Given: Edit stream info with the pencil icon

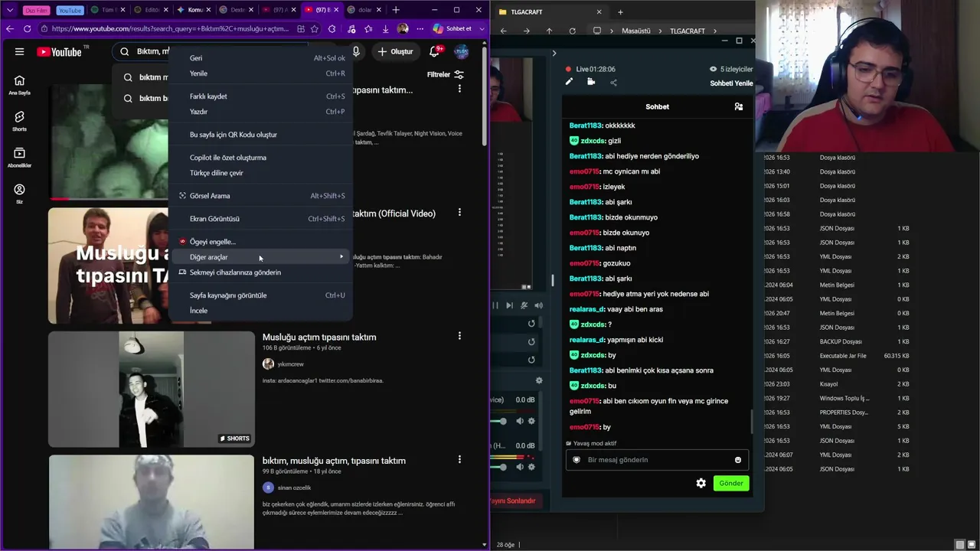Looking at the screenshot, I should coord(569,82).
